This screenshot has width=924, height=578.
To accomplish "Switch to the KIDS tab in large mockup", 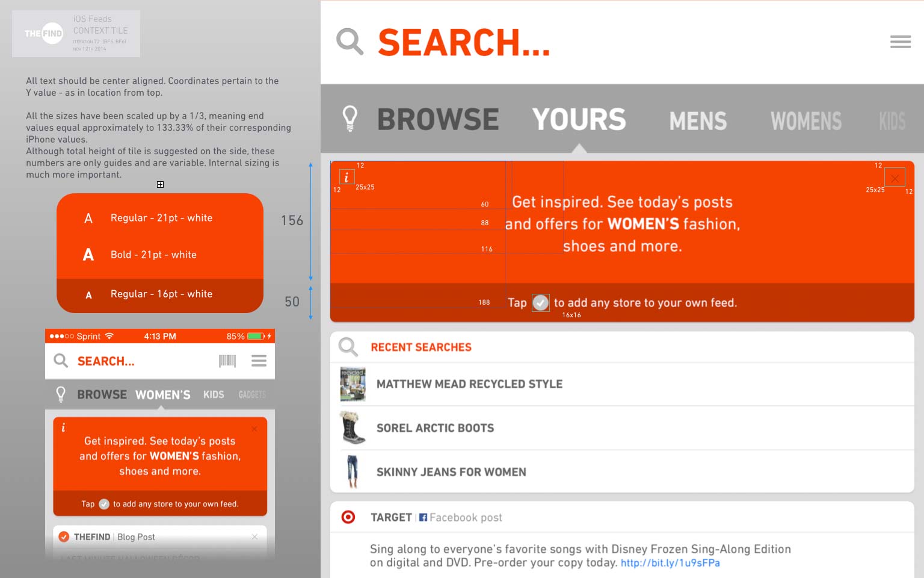I will 892,121.
